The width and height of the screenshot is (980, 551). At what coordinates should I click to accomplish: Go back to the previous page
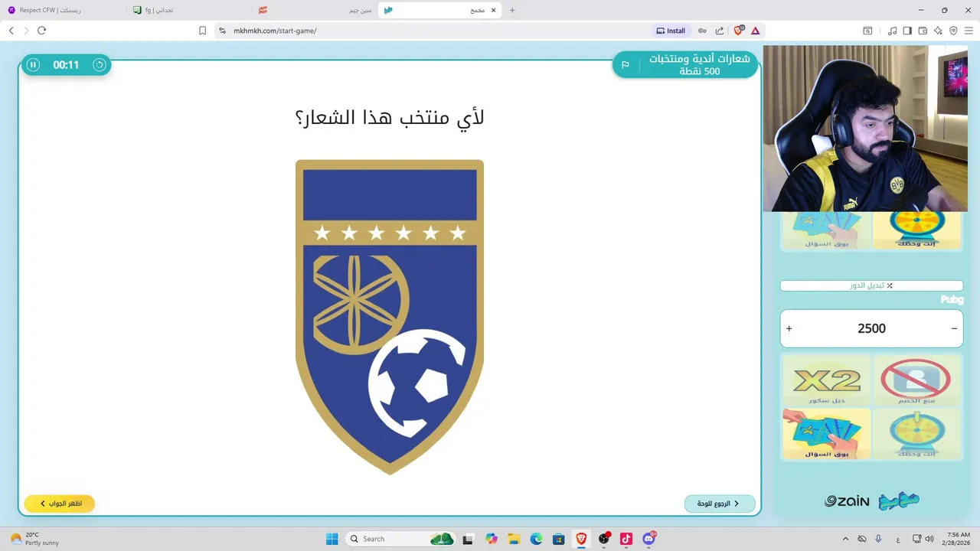tap(11, 31)
